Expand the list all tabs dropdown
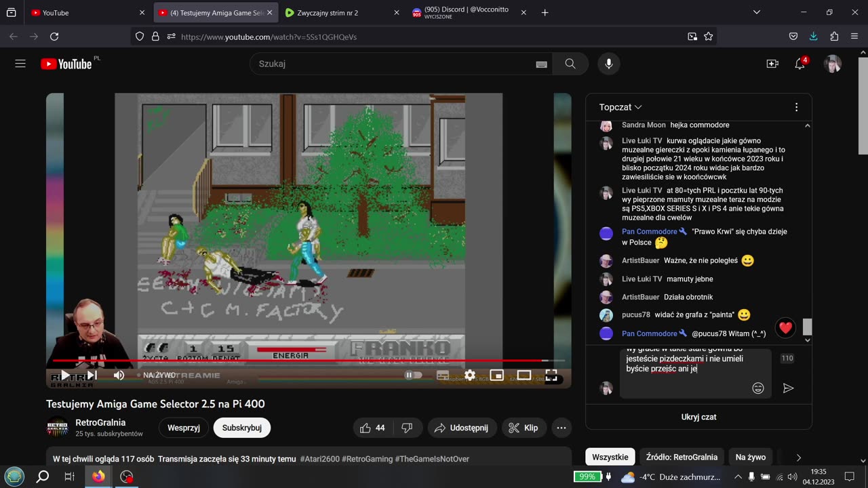 [757, 12]
